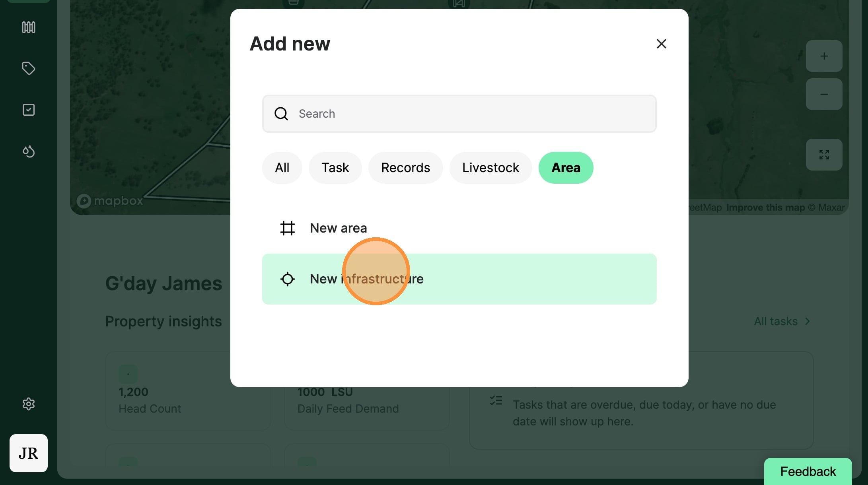Image resolution: width=868 pixels, height=485 pixels.
Task: Open the water droplet icon in sidebar
Action: (28, 151)
